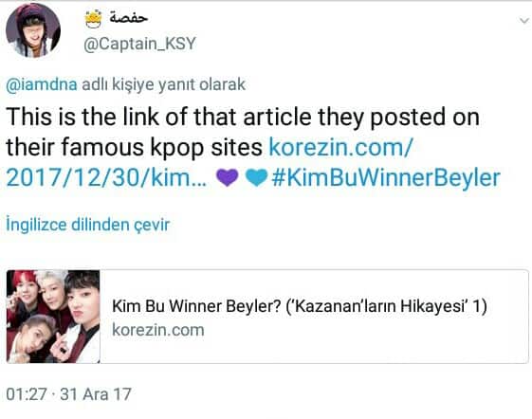Click the 01:27 · 31 Ara 17 timestamp
Viewport: 532px width, 419px height.
pos(68,394)
